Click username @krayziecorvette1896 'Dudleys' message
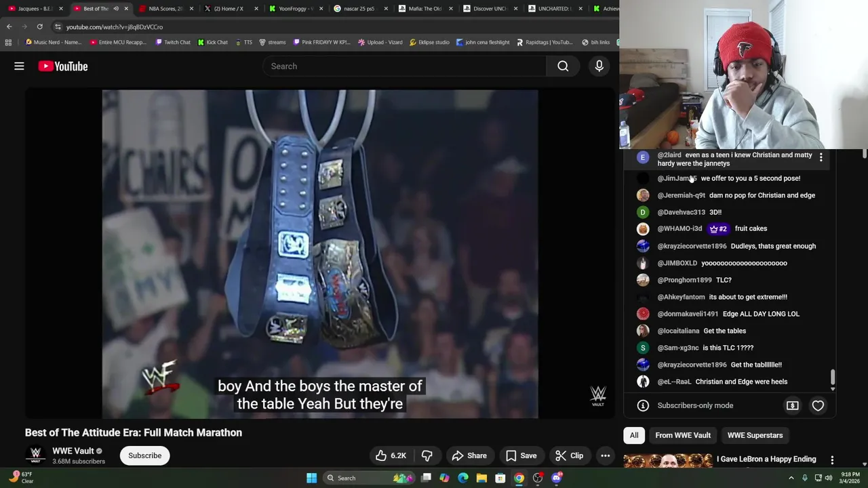Image resolution: width=868 pixels, height=488 pixels. (692, 246)
